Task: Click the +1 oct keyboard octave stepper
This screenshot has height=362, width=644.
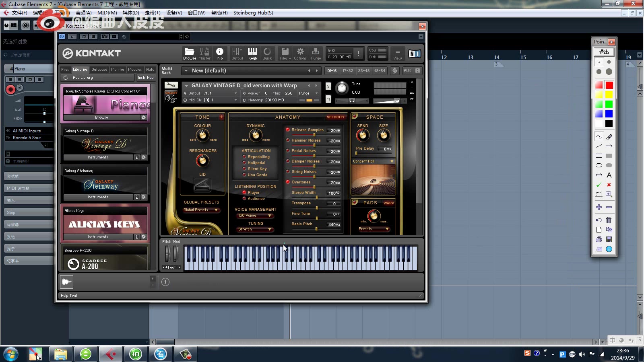Action: tap(171, 267)
